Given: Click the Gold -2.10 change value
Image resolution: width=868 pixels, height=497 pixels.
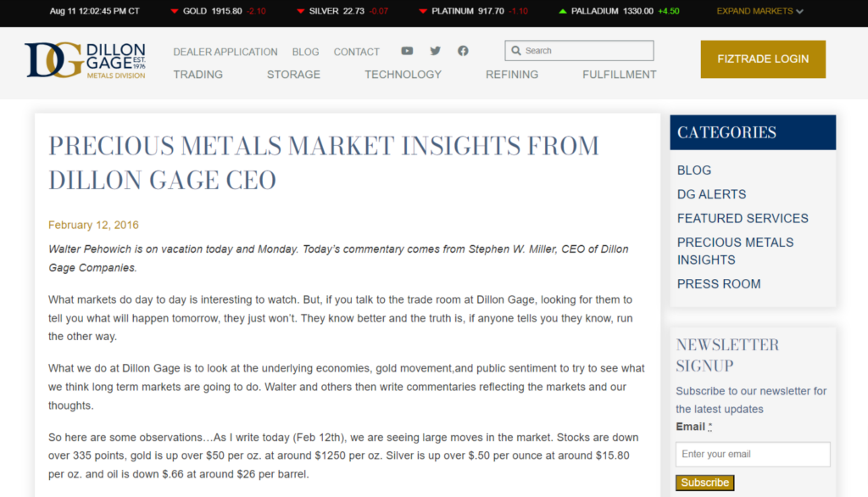Looking at the screenshot, I should [x=256, y=11].
